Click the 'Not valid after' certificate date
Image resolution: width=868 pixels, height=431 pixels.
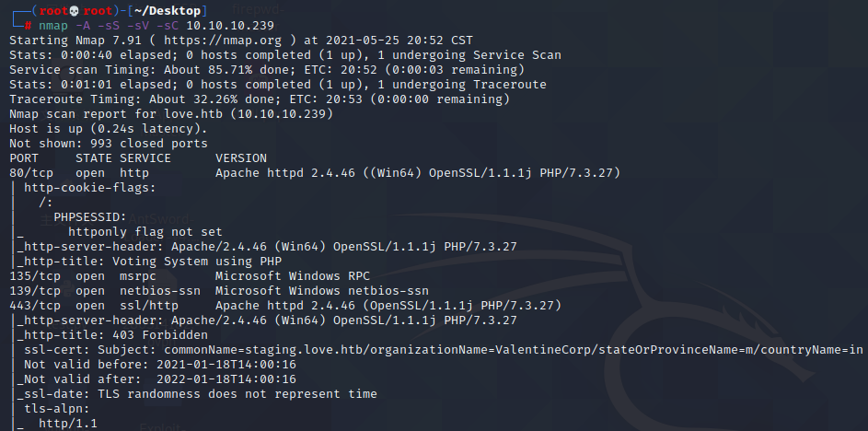pos(226,379)
